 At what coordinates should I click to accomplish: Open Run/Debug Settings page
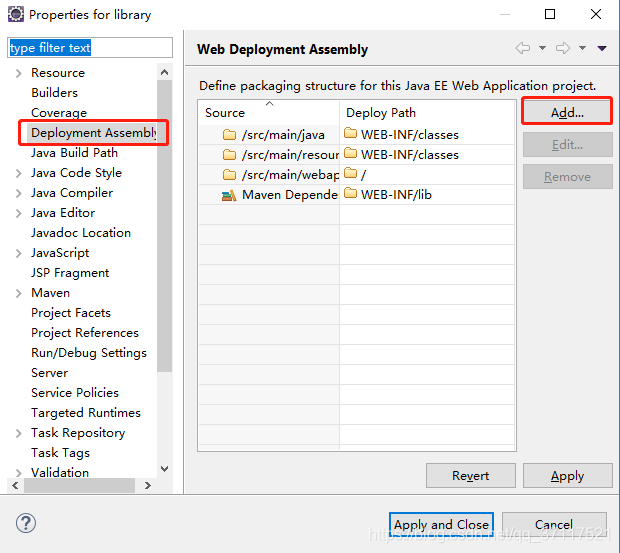89,353
